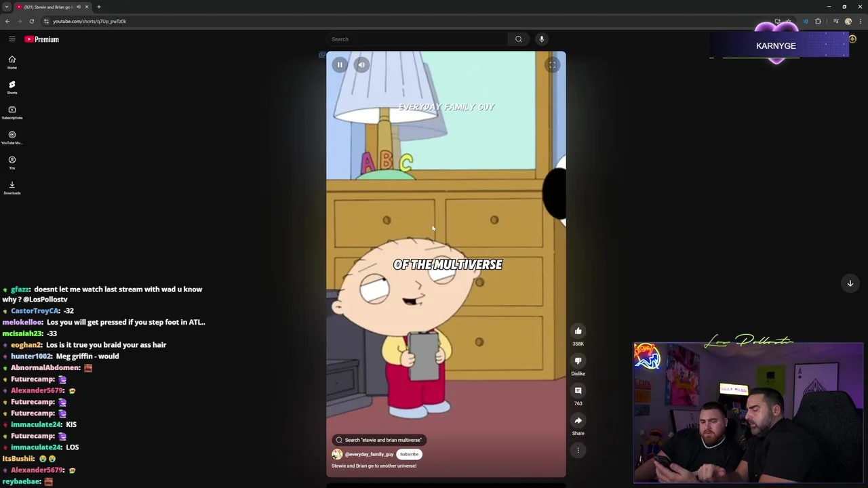Open @everyday_family_guy channel name link

(369, 454)
